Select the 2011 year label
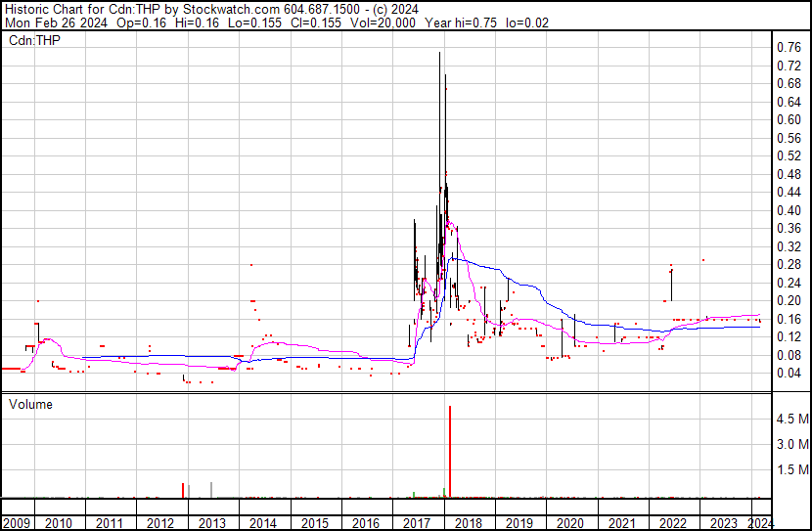This screenshot has width=812, height=531. 110,523
